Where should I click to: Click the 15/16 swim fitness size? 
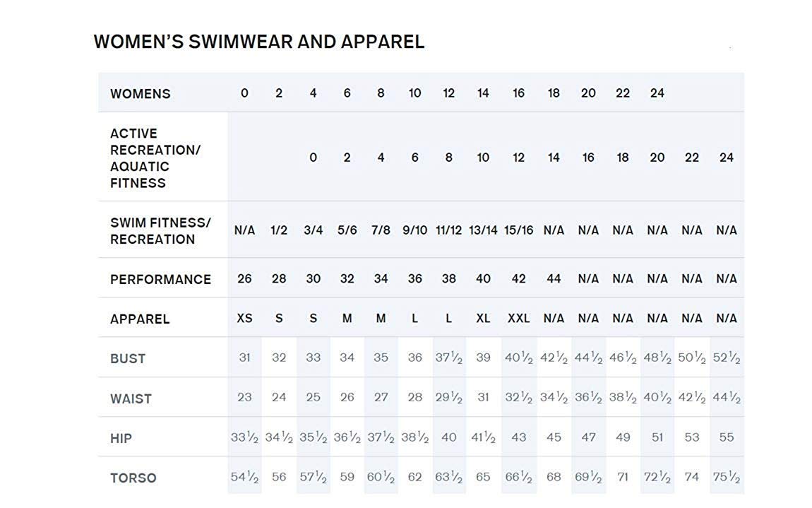click(x=518, y=230)
